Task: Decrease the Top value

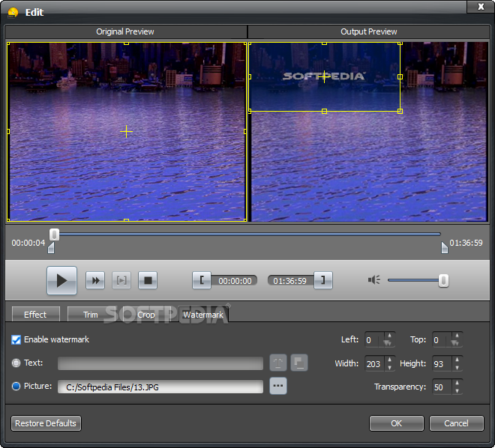Action: click(457, 343)
